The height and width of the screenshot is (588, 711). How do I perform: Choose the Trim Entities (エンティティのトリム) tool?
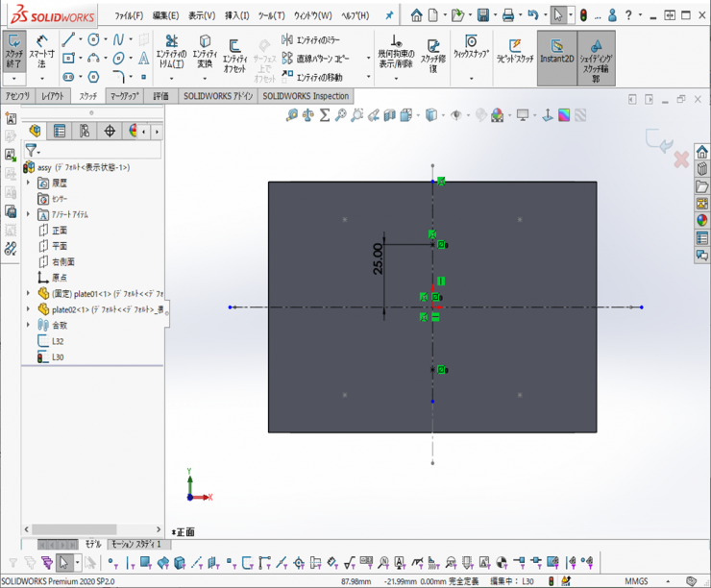click(x=171, y=51)
